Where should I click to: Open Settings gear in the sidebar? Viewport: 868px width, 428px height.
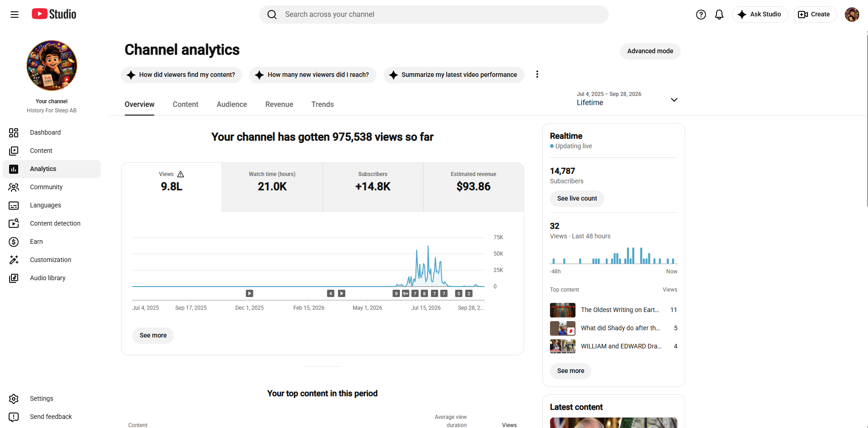pyautogui.click(x=51, y=398)
